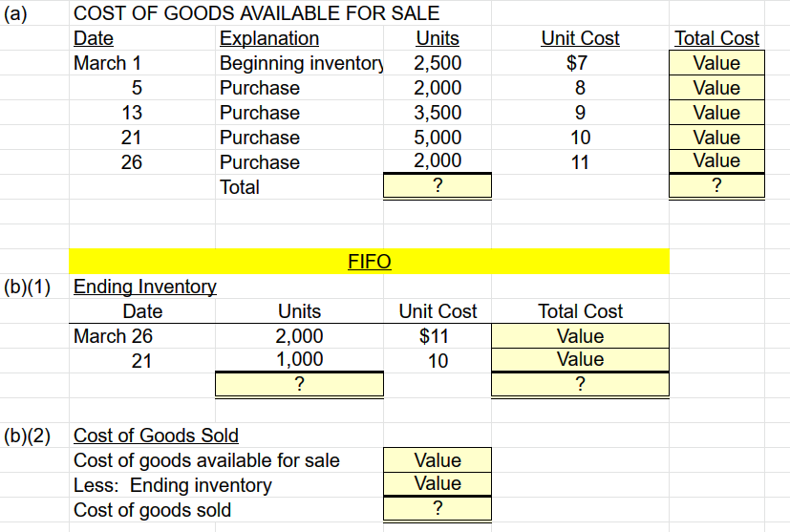Click the total cost ? cell in section (a)
790x532 pixels.
(x=716, y=185)
